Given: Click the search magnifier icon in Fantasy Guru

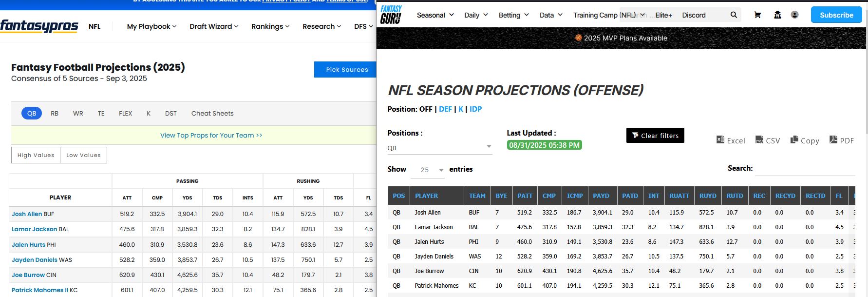Looking at the screenshot, I should (x=734, y=15).
